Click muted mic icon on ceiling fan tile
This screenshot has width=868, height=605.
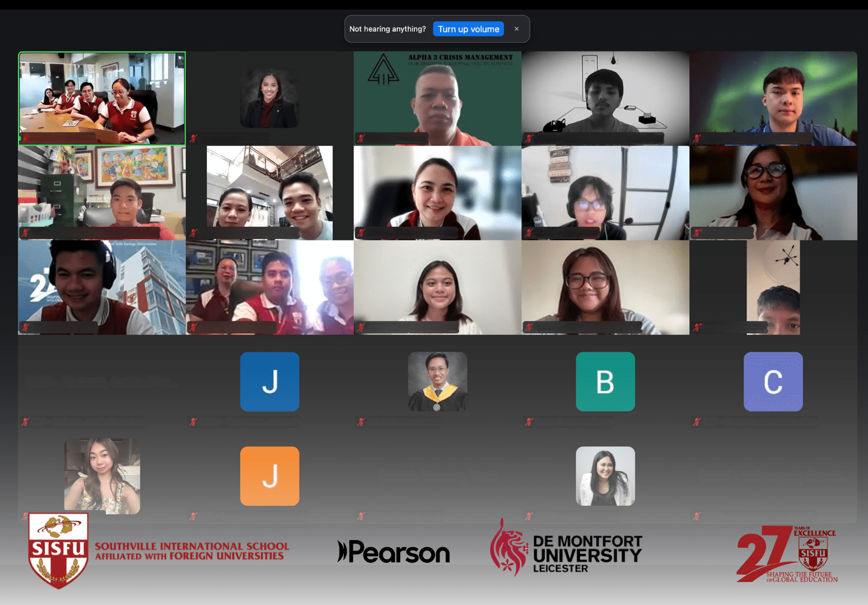pyautogui.click(x=697, y=327)
